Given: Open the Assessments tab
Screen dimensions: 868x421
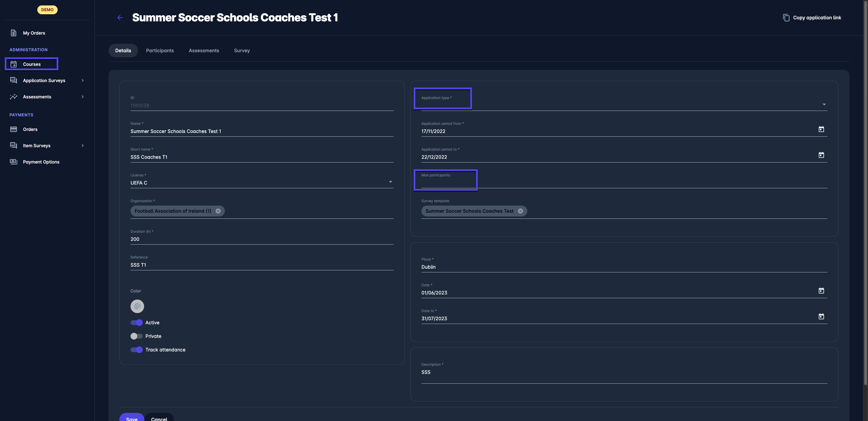Looking at the screenshot, I should click(x=204, y=51).
